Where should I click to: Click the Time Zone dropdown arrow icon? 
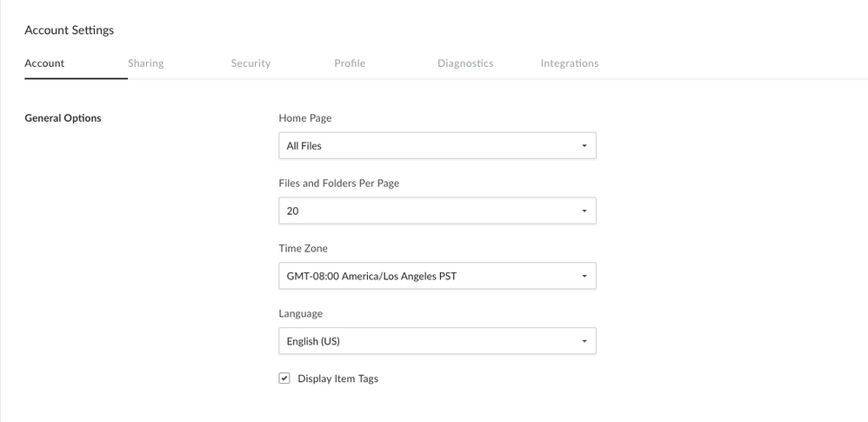coord(584,276)
